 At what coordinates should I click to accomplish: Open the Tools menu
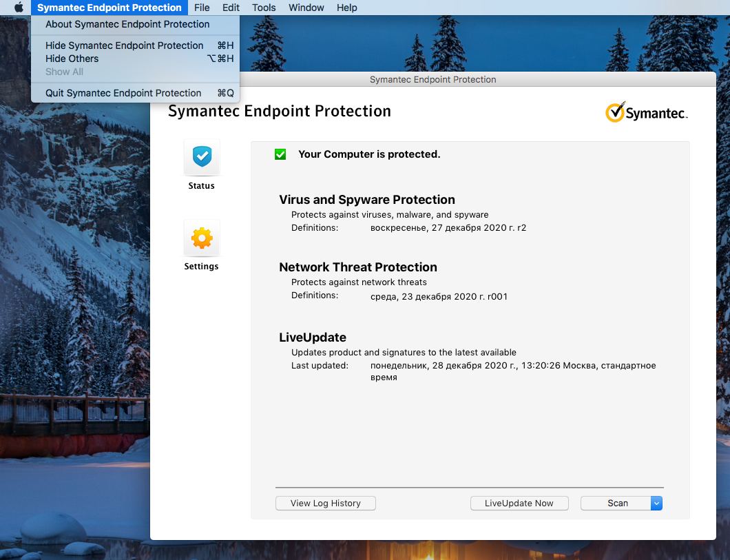pos(264,8)
